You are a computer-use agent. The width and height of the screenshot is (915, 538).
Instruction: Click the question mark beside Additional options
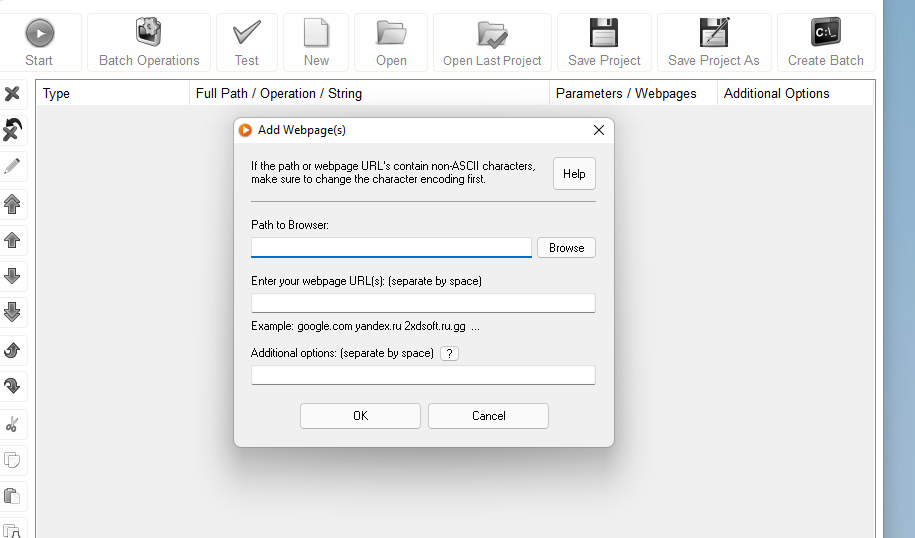click(449, 353)
